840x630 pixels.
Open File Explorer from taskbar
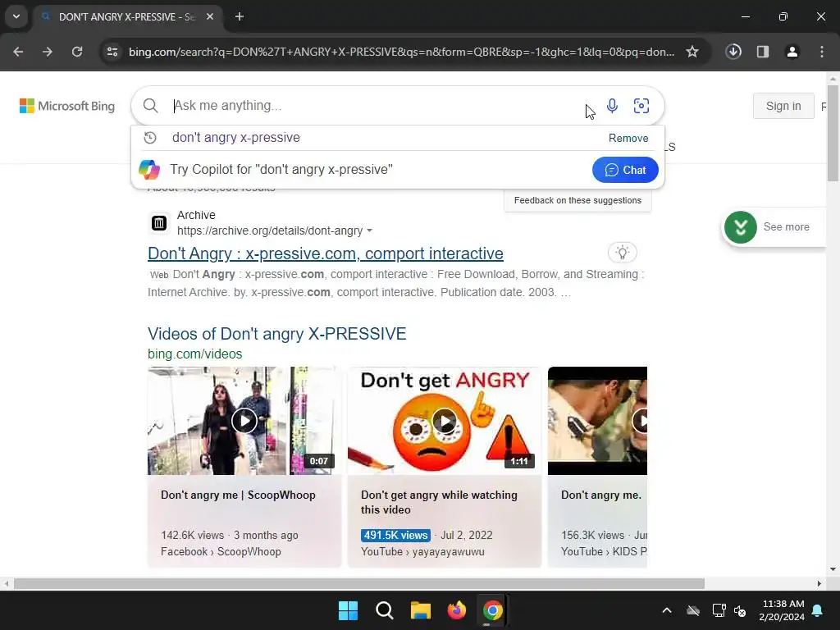click(x=421, y=610)
